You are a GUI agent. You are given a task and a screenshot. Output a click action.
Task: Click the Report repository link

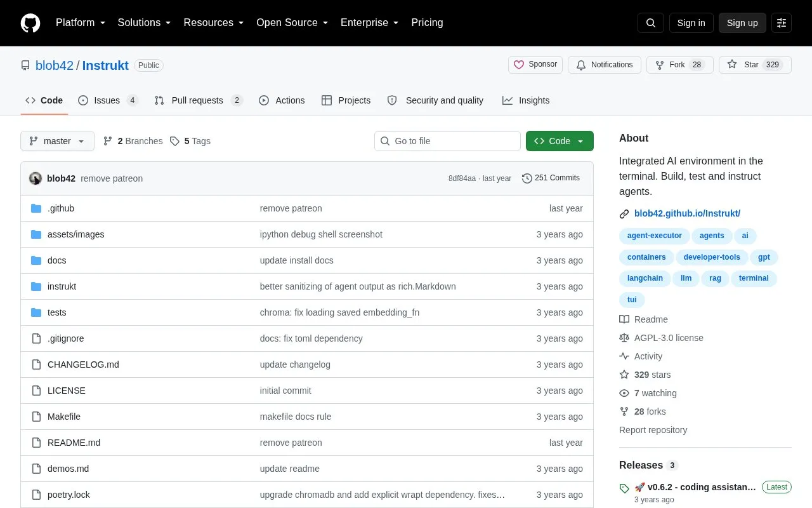pos(653,430)
